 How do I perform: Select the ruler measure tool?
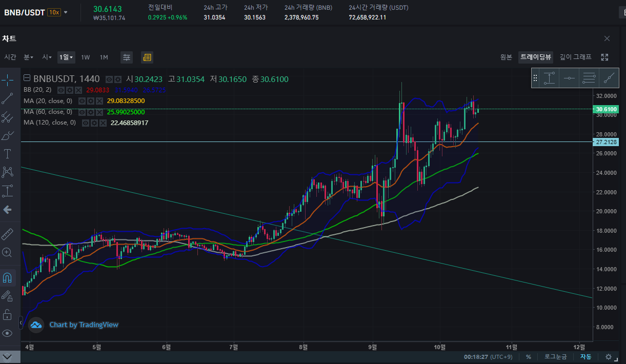coord(7,234)
